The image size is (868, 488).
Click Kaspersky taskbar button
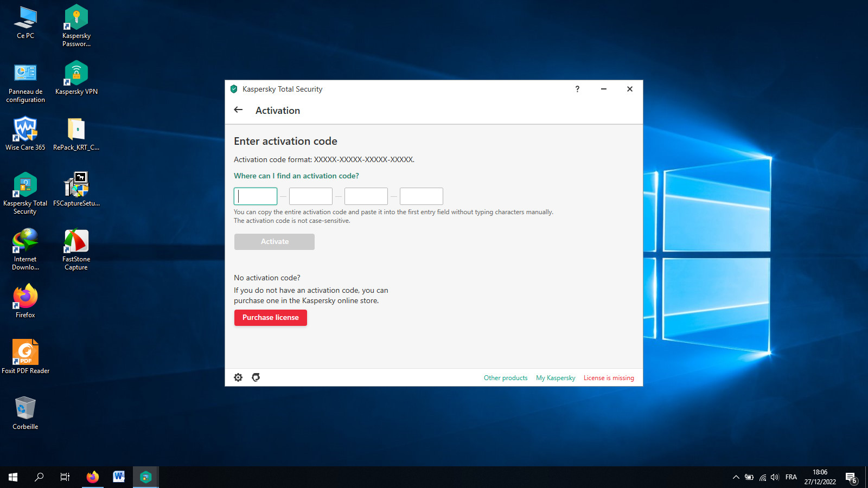pos(145,477)
